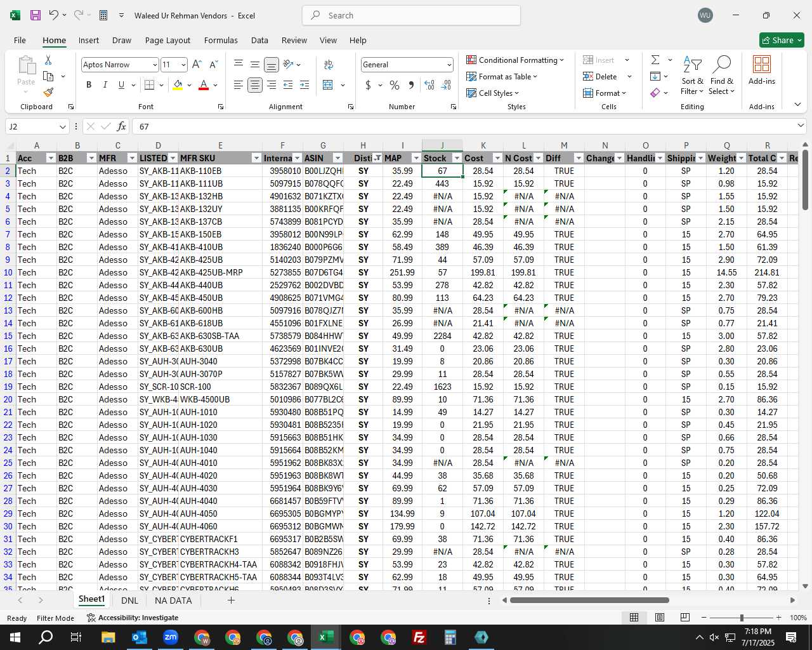
Task: Click the Decrease Decimal icon
Action: 446,84
